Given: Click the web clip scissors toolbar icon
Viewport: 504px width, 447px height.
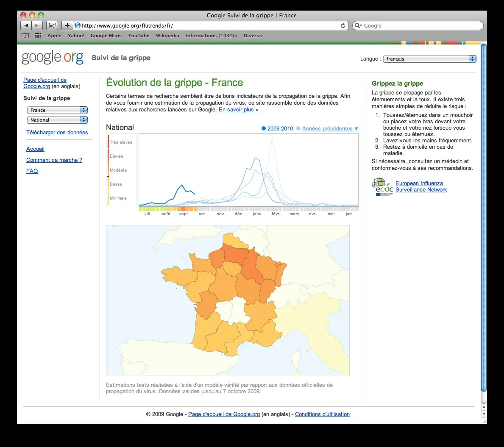Looking at the screenshot, I should tap(52, 25).
